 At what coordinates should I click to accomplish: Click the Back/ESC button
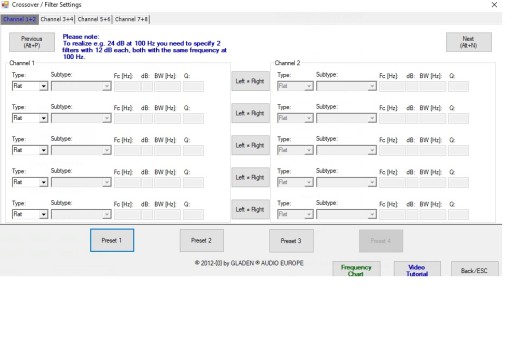(x=474, y=269)
